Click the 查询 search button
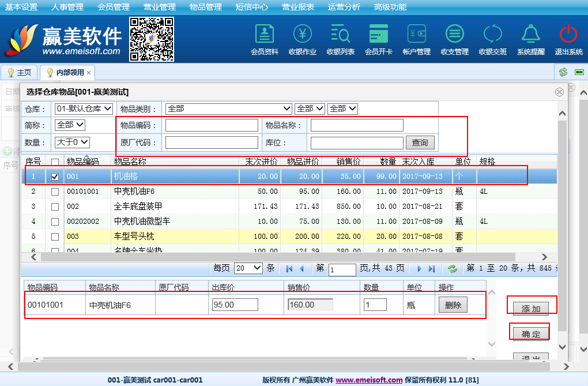This screenshot has height=386, width=588. coord(420,143)
